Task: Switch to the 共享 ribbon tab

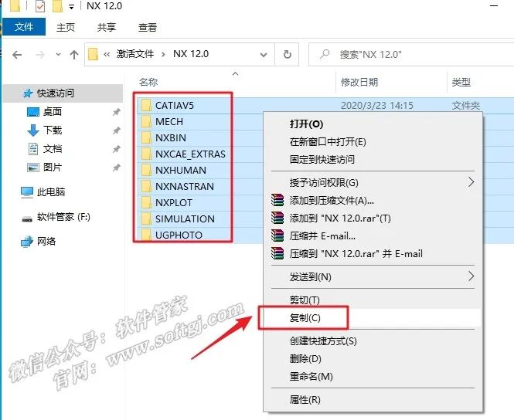Action: (x=107, y=28)
